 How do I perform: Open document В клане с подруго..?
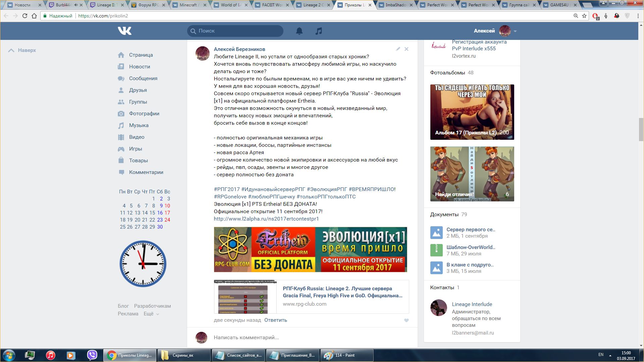pos(470,265)
